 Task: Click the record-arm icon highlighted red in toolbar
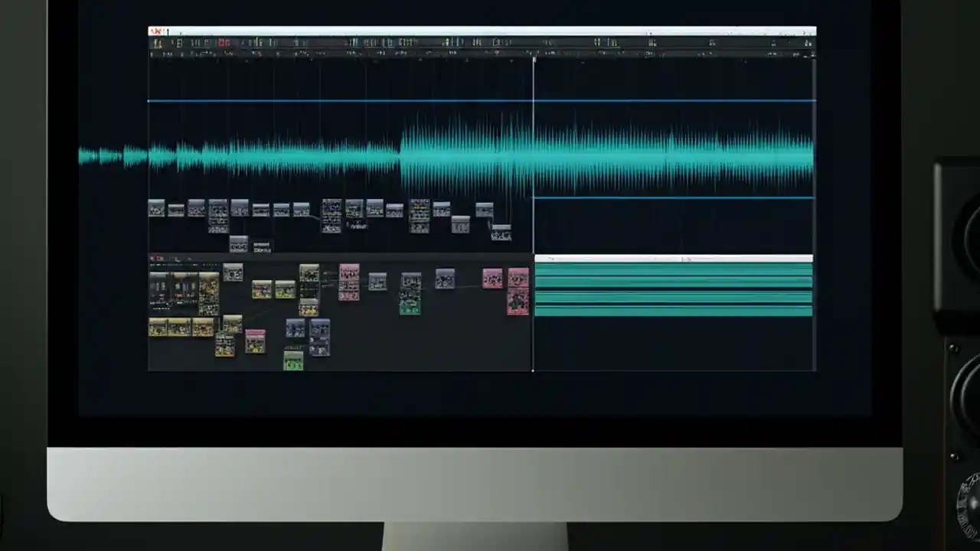[224, 42]
